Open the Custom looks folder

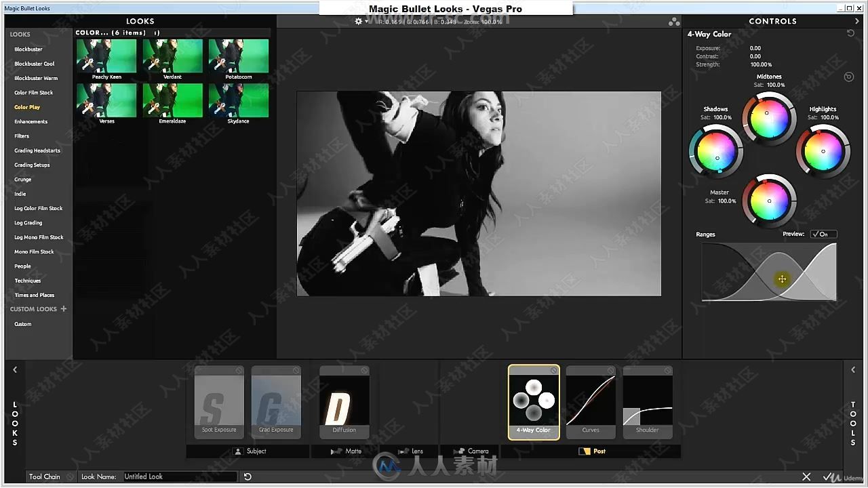[23, 324]
